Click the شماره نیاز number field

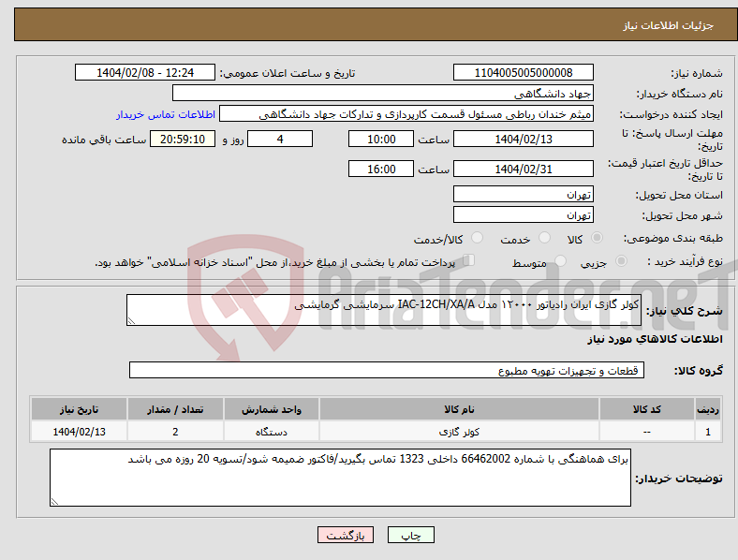click(524, 72)
